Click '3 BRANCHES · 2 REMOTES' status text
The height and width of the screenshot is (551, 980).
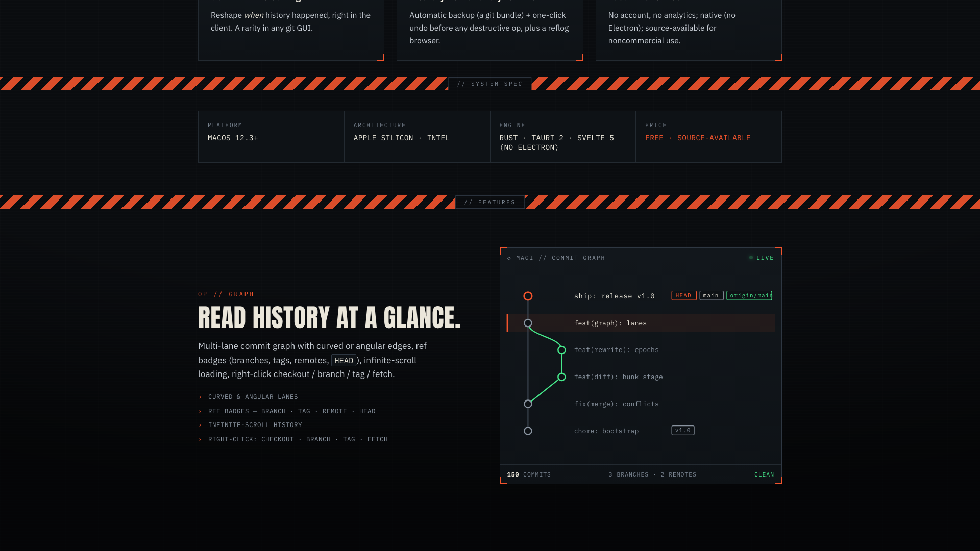(x=652, y=475)
